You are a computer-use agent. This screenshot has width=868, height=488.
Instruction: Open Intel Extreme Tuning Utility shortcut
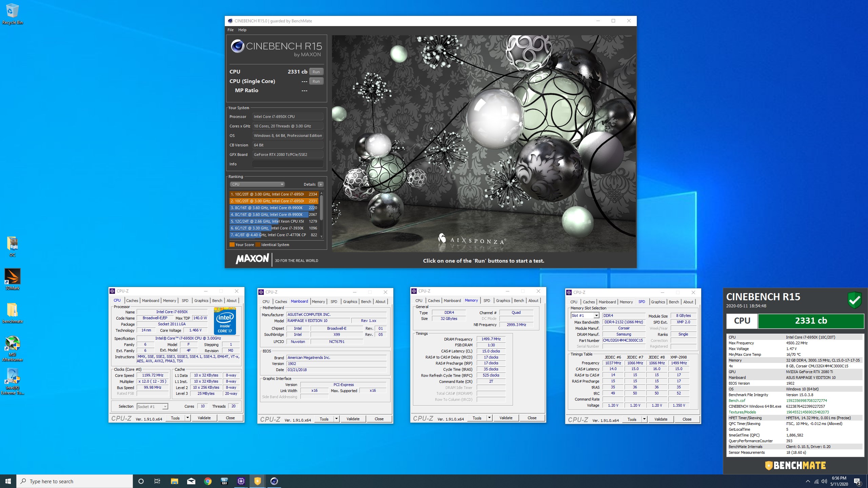(12, 382)
